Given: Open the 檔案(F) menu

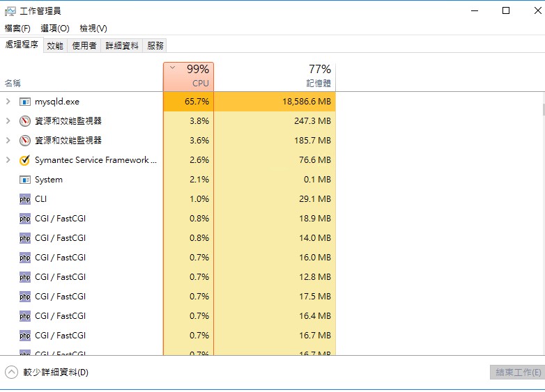Looking at the screenshot, I should tap(17, 29).
